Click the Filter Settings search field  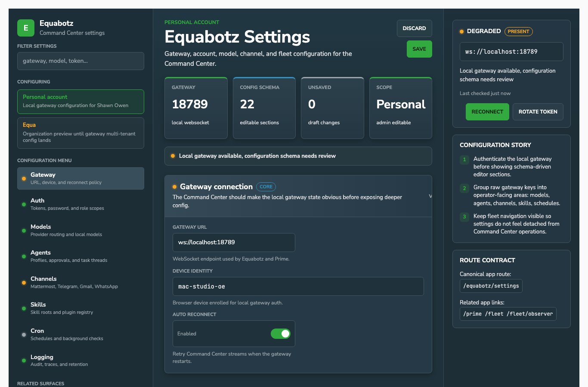click(80, 61)
